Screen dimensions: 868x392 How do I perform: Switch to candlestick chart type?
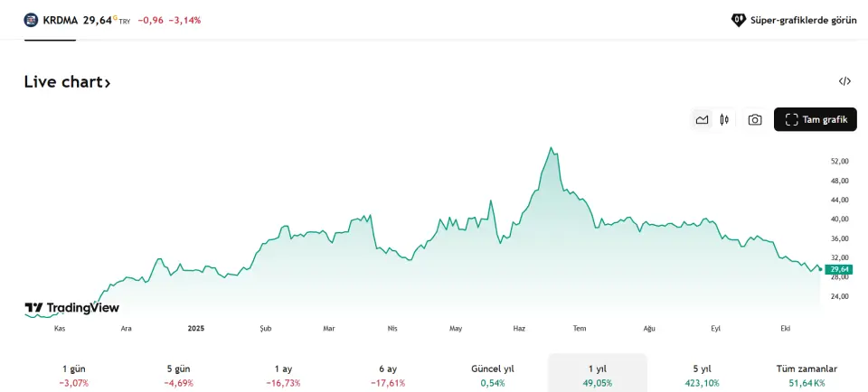(x=724, y=119)
